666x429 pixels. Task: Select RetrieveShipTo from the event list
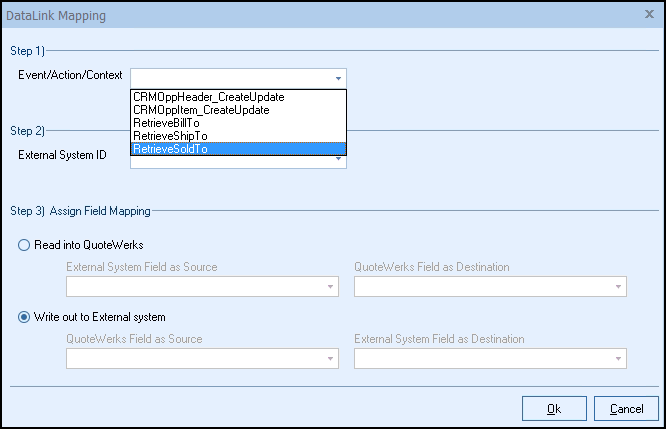click(x=168, y=136)
